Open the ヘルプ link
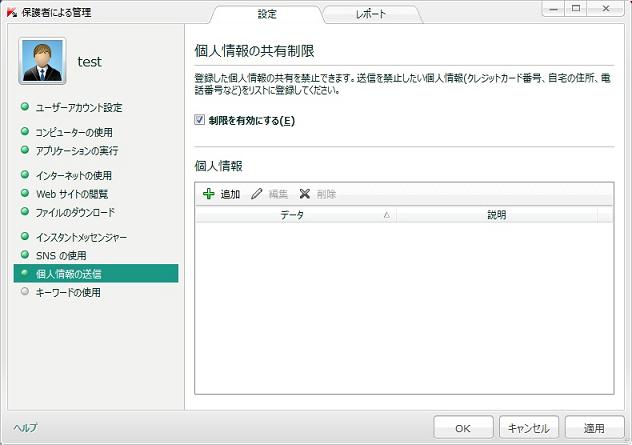 click(25, 427)
